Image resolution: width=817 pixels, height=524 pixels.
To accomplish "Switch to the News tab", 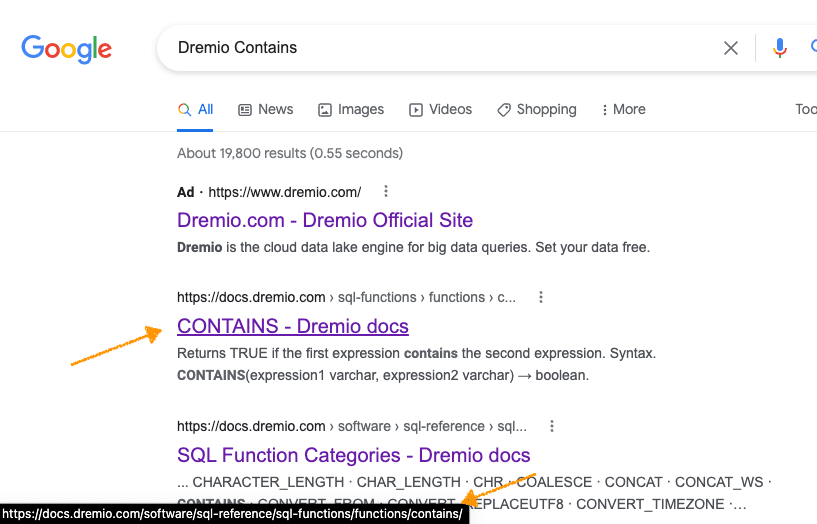I will [x=266, y=109].
